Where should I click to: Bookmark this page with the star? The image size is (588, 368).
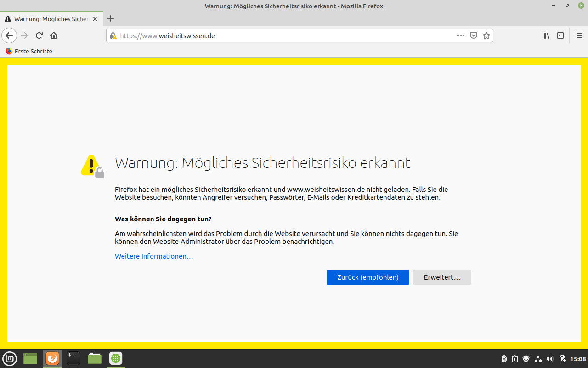(486, 35)
